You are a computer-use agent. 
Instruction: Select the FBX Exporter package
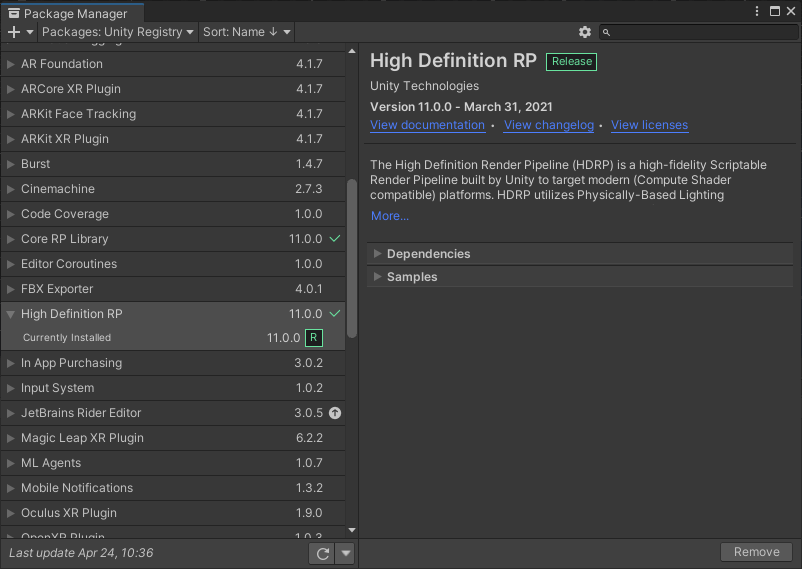pyautogui.click(x=173, y=289)
